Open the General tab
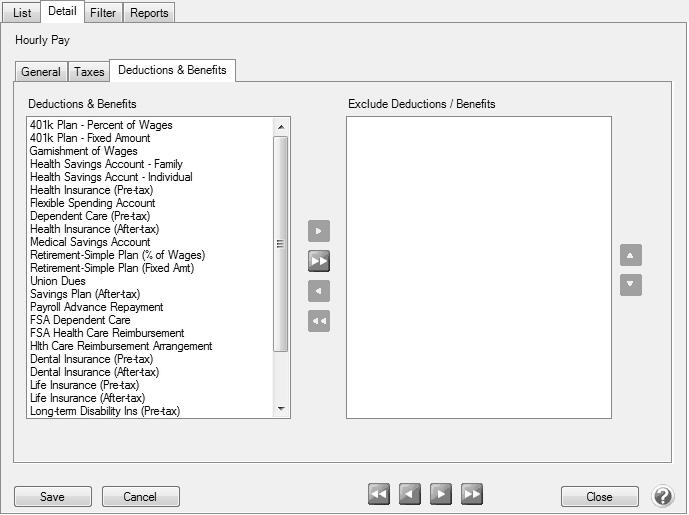The width and height of the screenshot is (689, 515). tap(41, 72)
